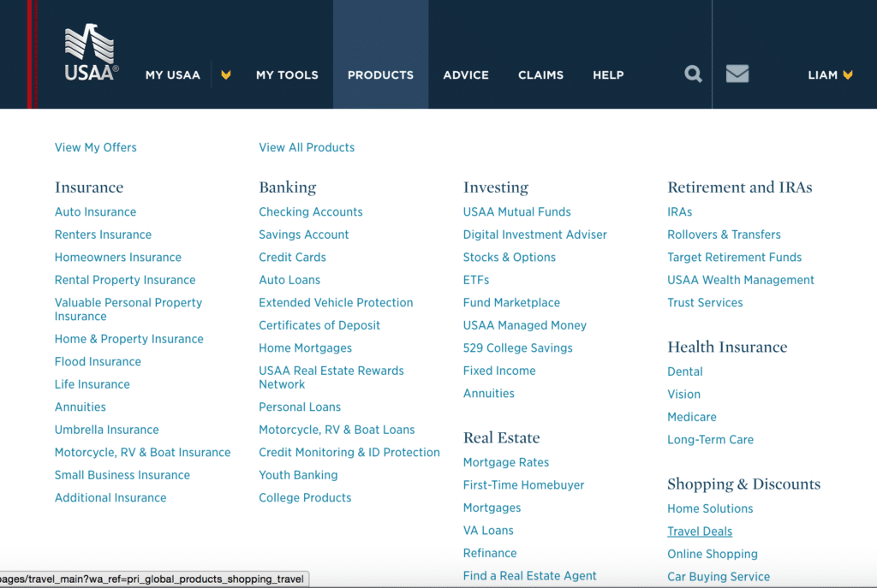The height and width of the screenshot is (588, 877).
Task: Open the Checking Accounts link
Action: [311, 212]
